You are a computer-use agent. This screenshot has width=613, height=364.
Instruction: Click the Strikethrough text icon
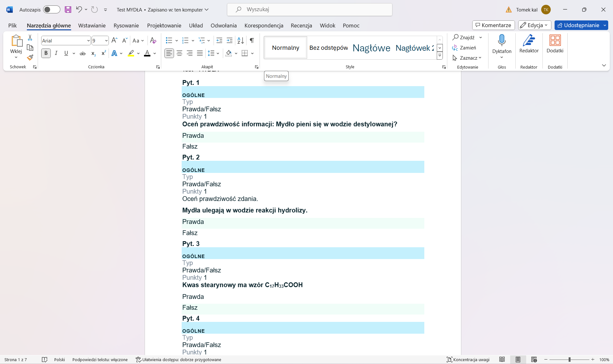83,53
